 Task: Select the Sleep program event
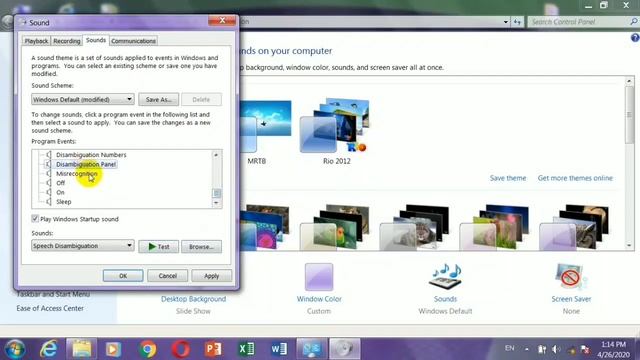tap(64, 202)
